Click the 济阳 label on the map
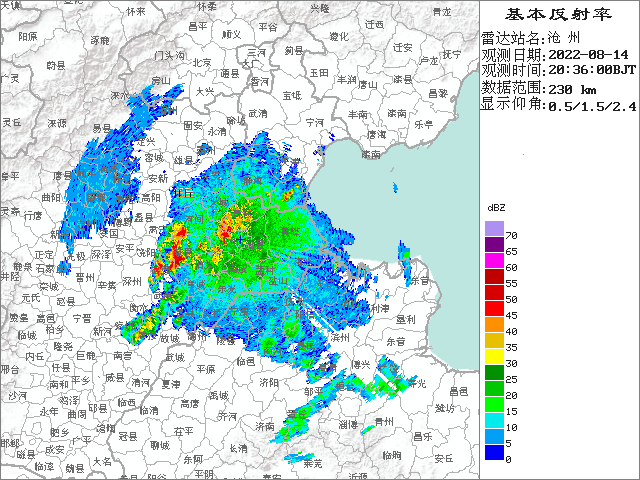This screenshot has width=640, height=480. 269,383
